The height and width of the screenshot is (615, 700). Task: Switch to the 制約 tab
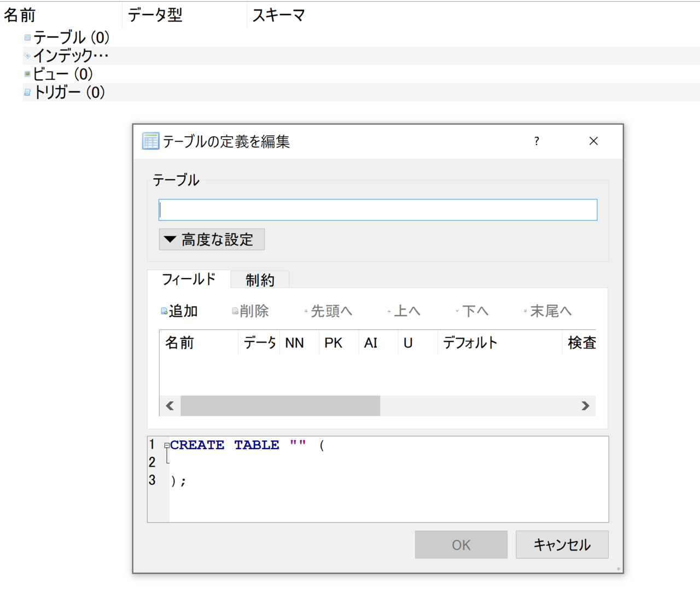[260, 280]
